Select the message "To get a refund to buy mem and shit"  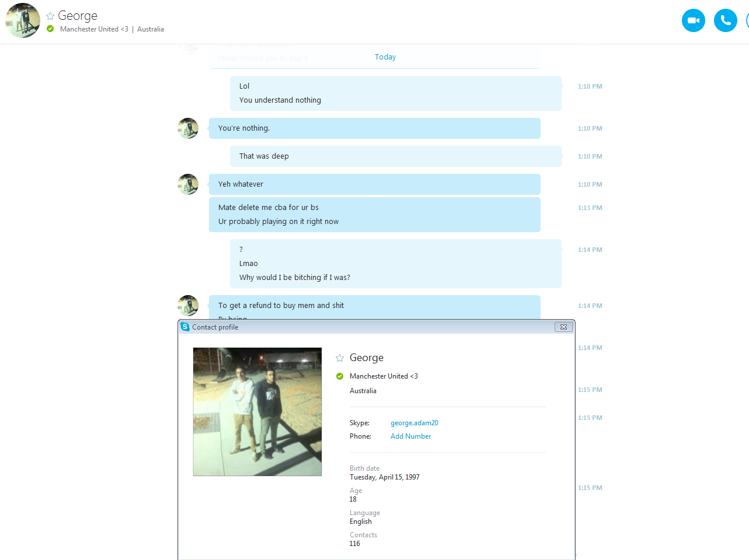point(281,306)
